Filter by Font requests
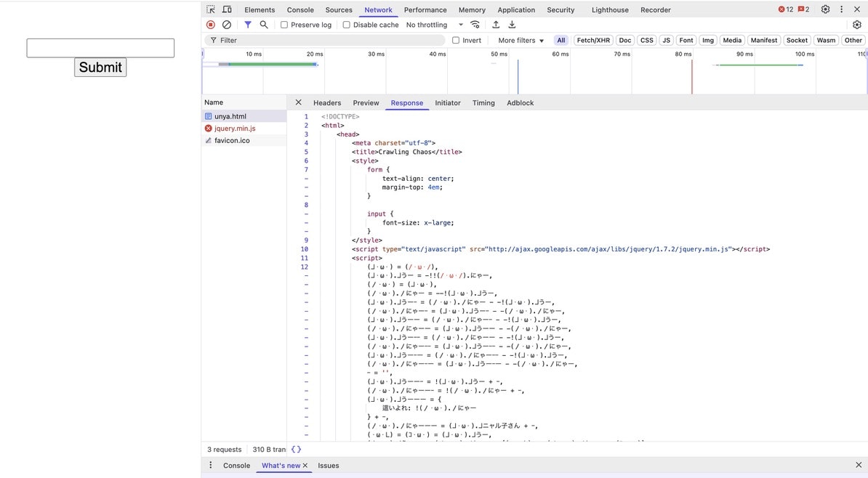Screen dimensions: 868x478 pyautogui.click(x=686, y=41)
